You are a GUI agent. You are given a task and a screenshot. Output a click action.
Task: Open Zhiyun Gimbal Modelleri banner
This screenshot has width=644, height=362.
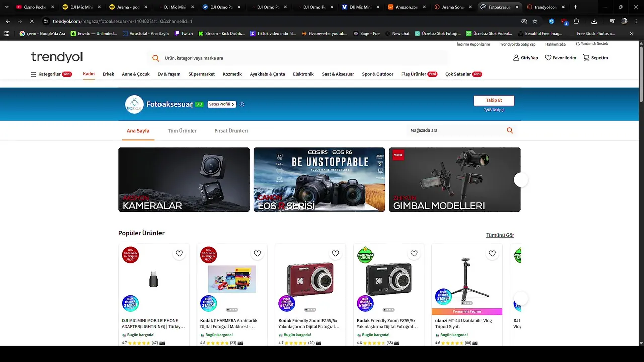pos(455,179)
